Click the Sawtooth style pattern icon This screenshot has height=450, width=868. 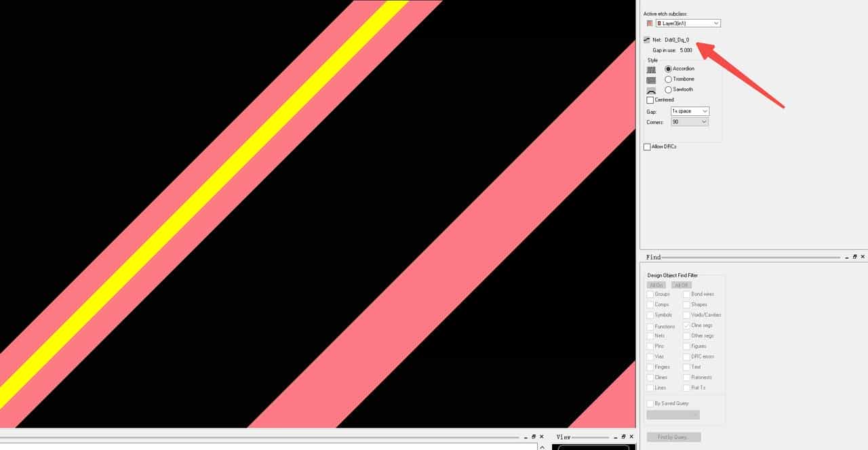pyautogui.click(x=651, y=90)
